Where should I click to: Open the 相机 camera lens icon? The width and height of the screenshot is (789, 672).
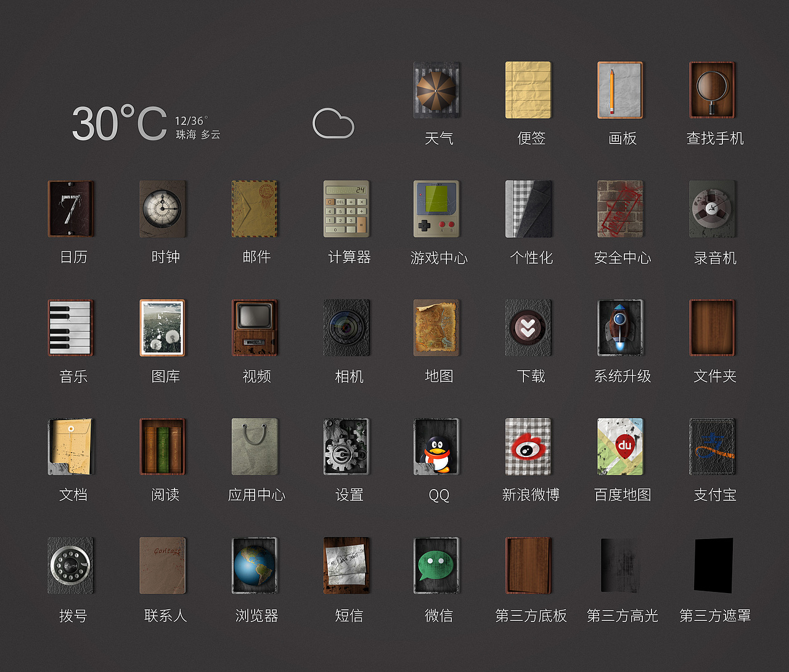click(346, 328)
